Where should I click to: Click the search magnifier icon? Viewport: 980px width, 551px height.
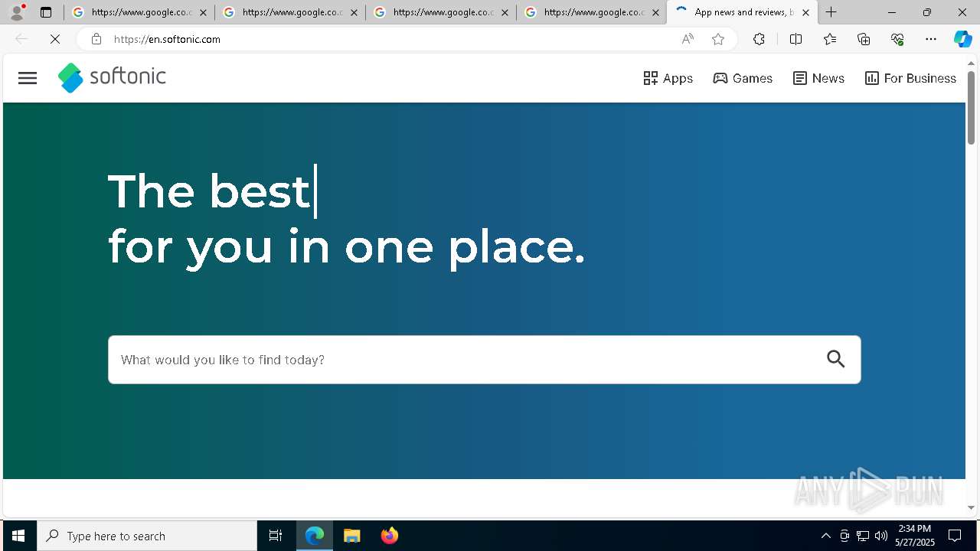[836, 359]
